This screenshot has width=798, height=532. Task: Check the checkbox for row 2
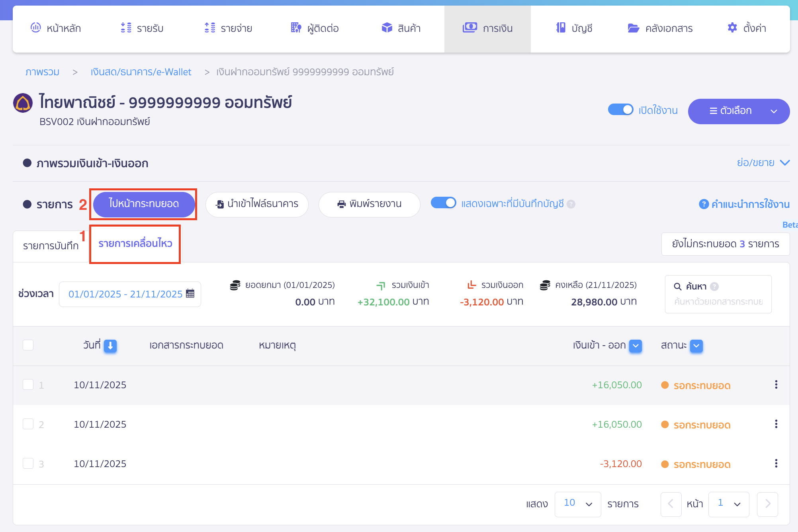[28, 424]
